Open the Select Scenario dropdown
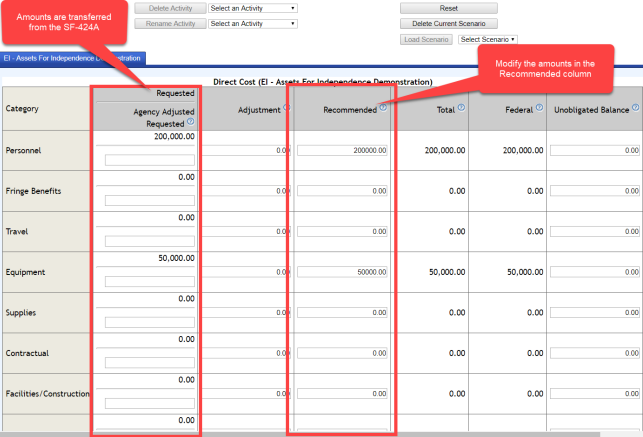 (488, 39)
